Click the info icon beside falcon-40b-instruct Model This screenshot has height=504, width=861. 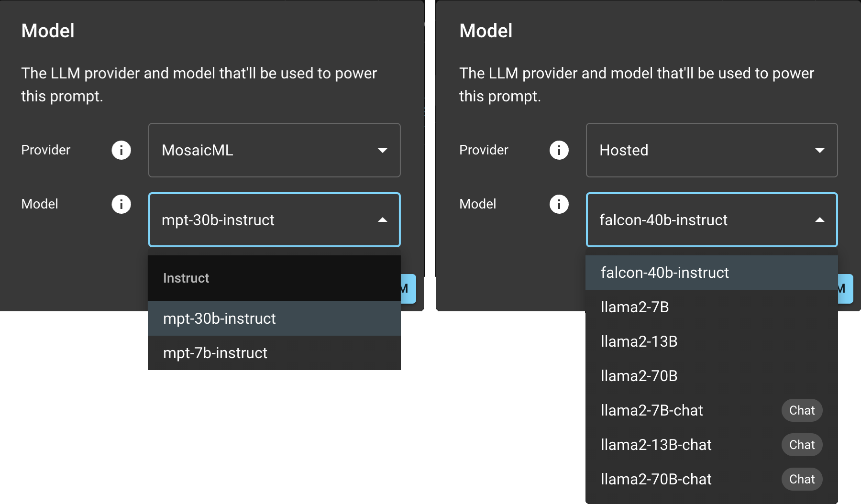click(x=559, y=204)
